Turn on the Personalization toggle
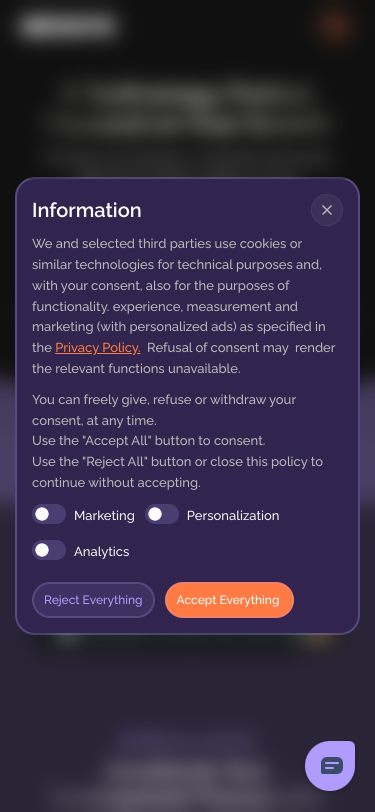 click(162, 514)
